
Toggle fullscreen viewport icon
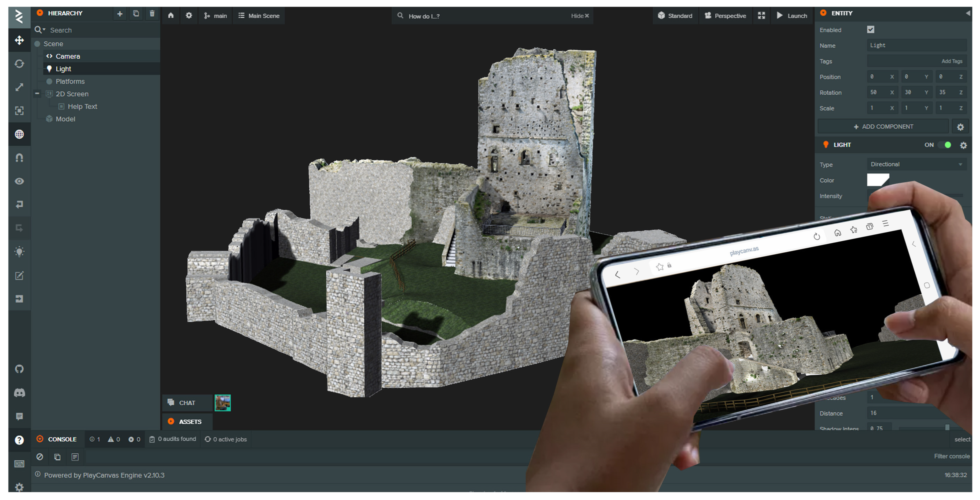click(x=761, y=16)
